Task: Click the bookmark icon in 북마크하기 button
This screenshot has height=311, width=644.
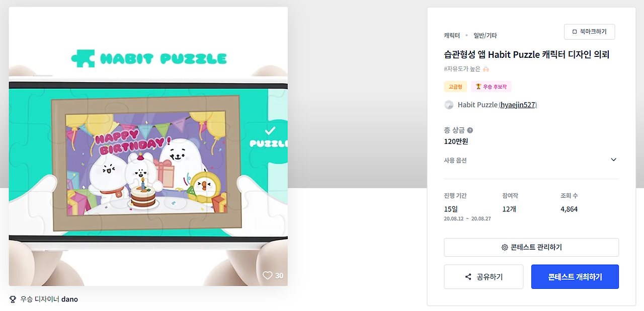Action: pyautogui.click(x=575, y=32)
